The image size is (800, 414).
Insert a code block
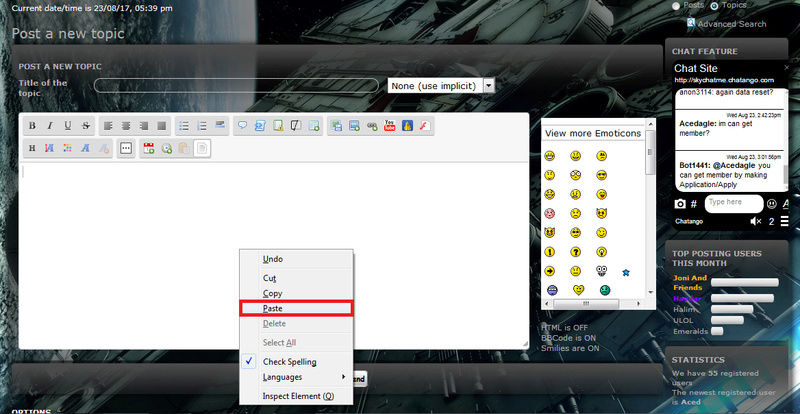pyautogui.click(x=260, y=126)
